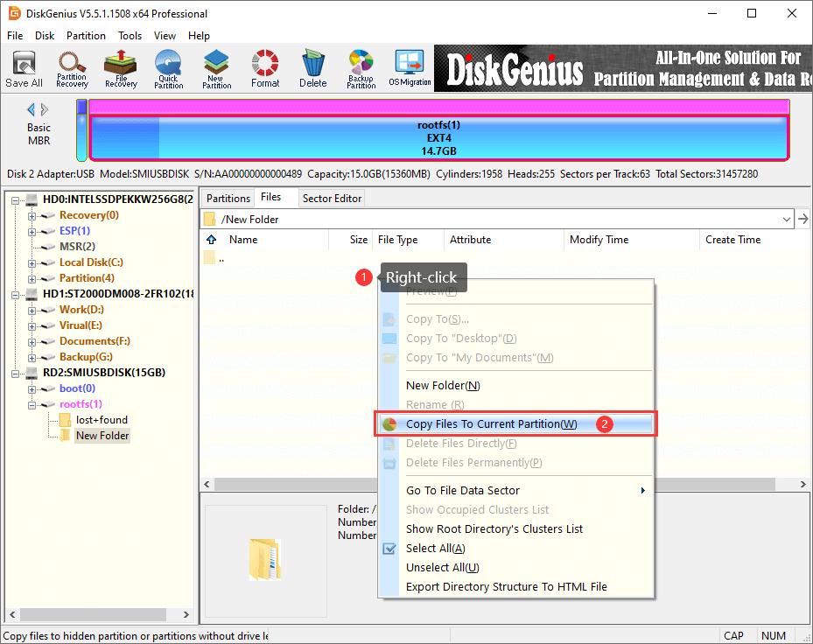This screenshot has width=813, height=644.
Task: Click the RD2 SMIUSBDISK drive icon
Action: 32,373
